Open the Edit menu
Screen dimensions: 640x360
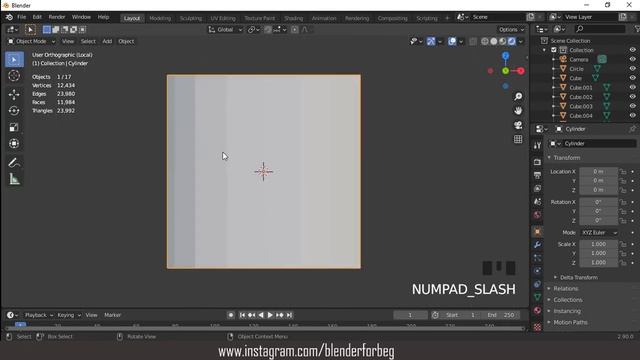point(37,17)
